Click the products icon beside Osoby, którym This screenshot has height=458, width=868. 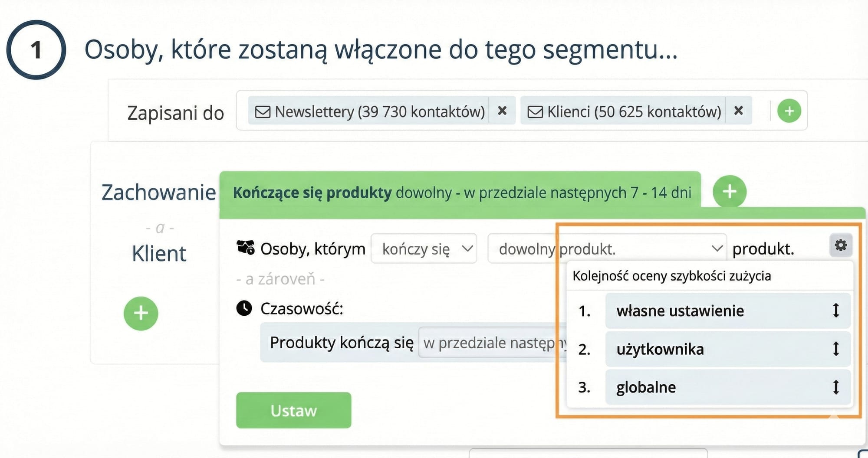[x=245, y=248]
